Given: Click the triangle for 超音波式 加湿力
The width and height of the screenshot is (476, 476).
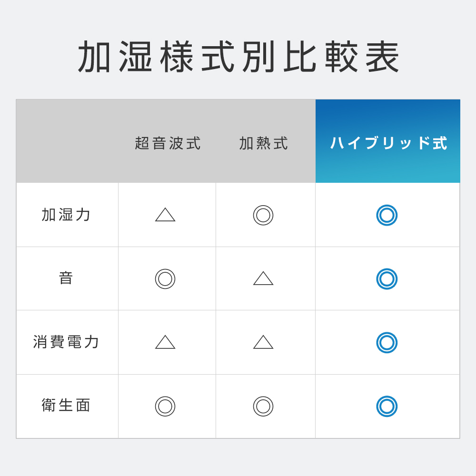Looking at the screenshot, I should [165, 215].
